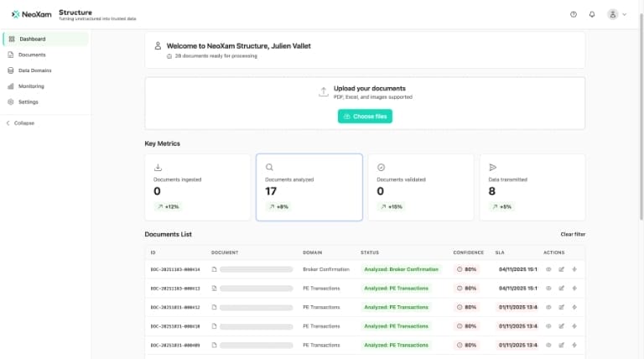
Task: Click the +12% trend badge
Action: 169,206
